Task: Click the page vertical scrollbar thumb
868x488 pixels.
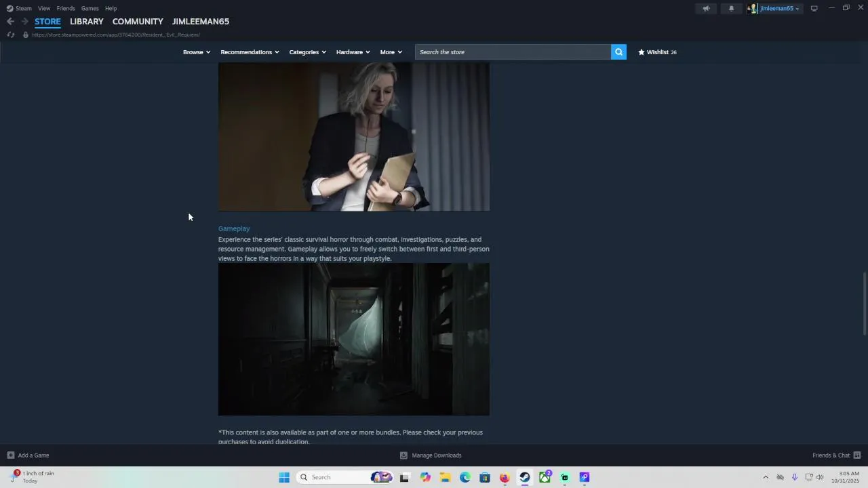Action: 864,303
